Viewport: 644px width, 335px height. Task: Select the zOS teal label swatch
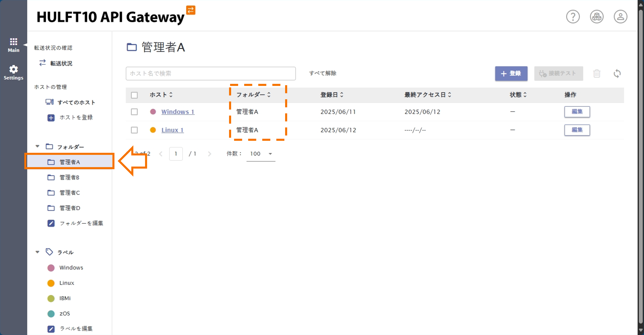click(x=51, y=313)
